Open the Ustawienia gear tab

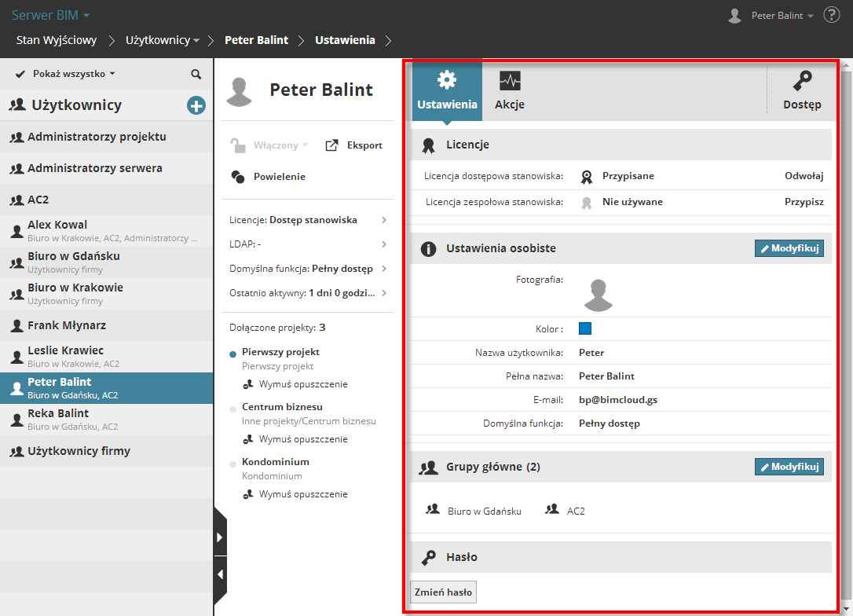tap(447, 90)
